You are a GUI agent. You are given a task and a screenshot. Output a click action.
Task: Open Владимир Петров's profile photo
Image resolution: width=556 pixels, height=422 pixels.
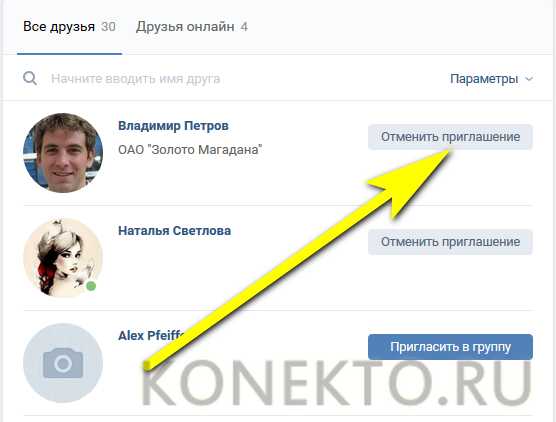pyautogui.click(x=63, y=153)
